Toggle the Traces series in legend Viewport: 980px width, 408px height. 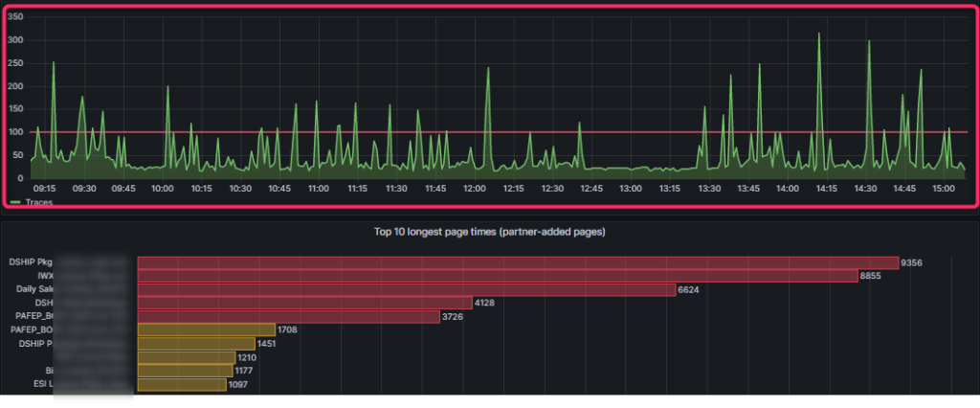(x=39, y=202)
